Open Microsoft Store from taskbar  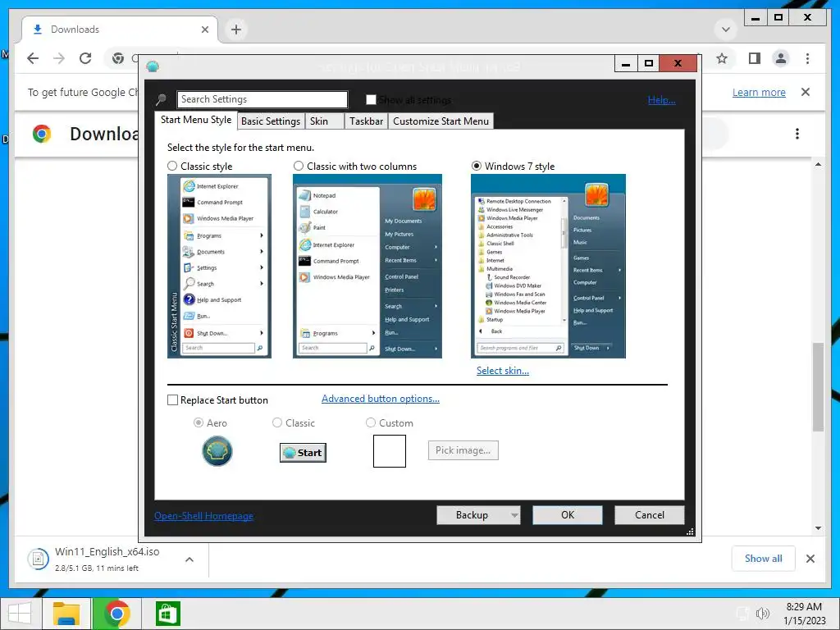coord(167,614)
